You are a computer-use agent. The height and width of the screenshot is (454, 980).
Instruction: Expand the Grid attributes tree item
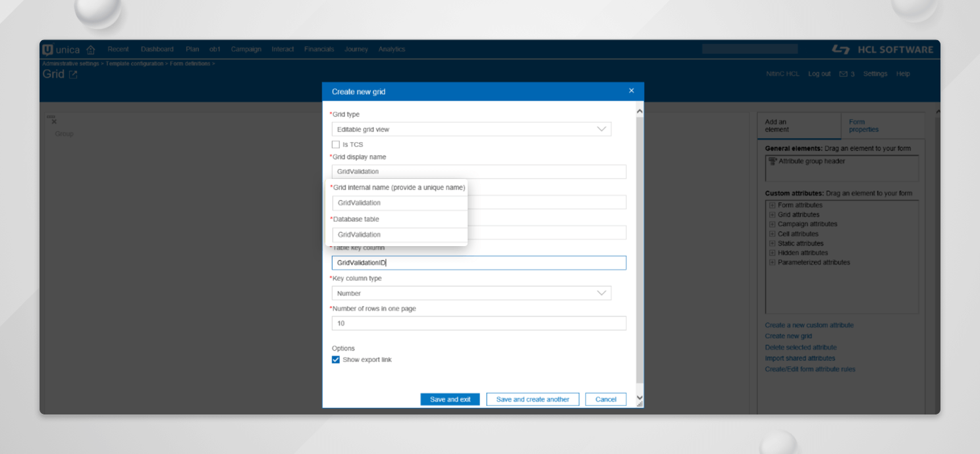pos(771,214)
